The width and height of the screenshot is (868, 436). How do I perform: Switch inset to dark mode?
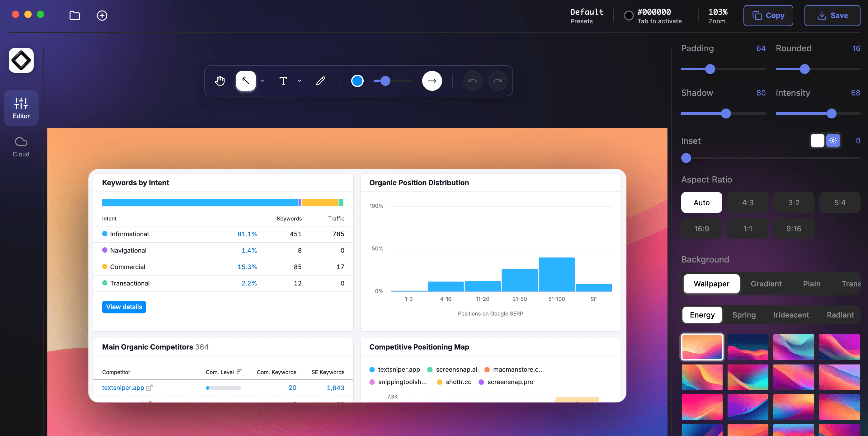(832, 141)
